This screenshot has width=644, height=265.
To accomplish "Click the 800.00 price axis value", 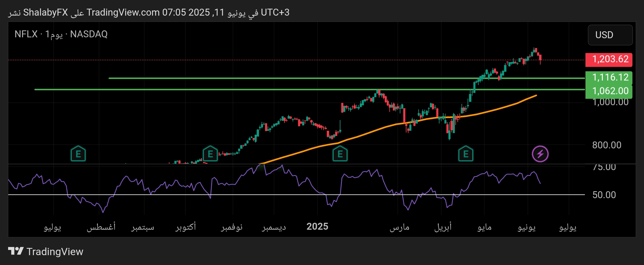I will 607,145.
